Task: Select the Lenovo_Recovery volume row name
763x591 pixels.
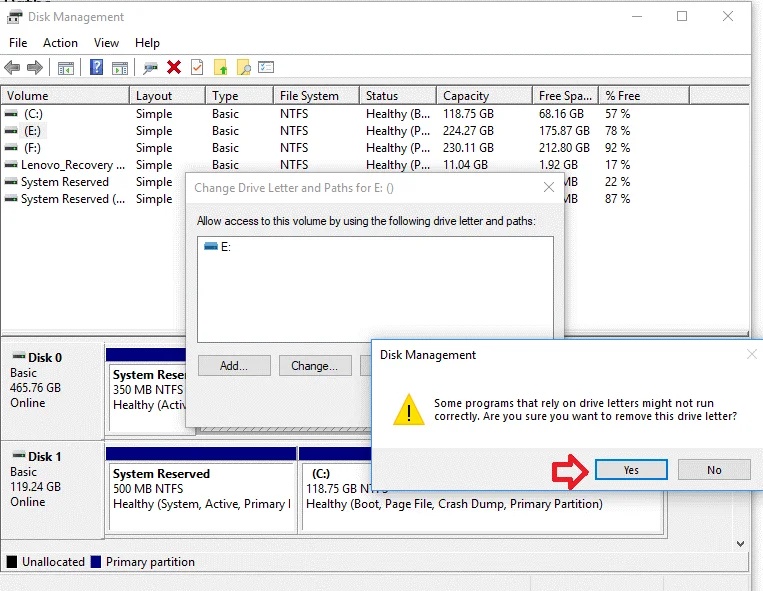Action: 73,165
